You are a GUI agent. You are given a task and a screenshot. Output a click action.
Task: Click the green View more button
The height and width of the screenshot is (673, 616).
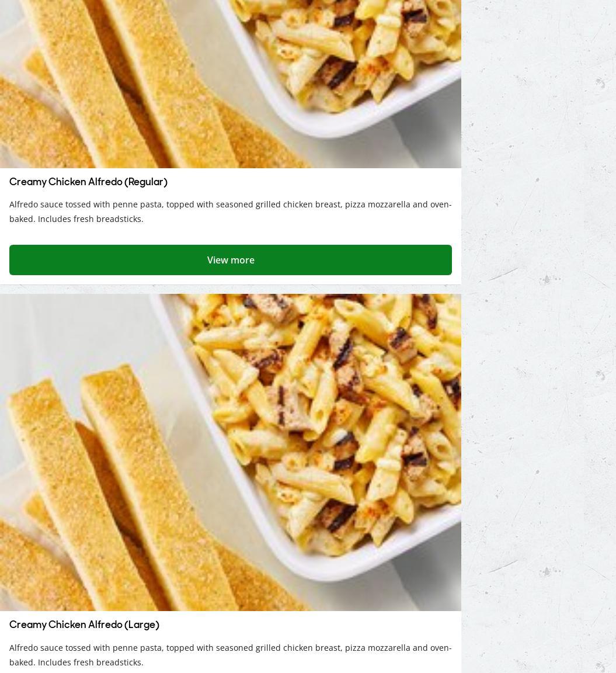coord(231,259)
